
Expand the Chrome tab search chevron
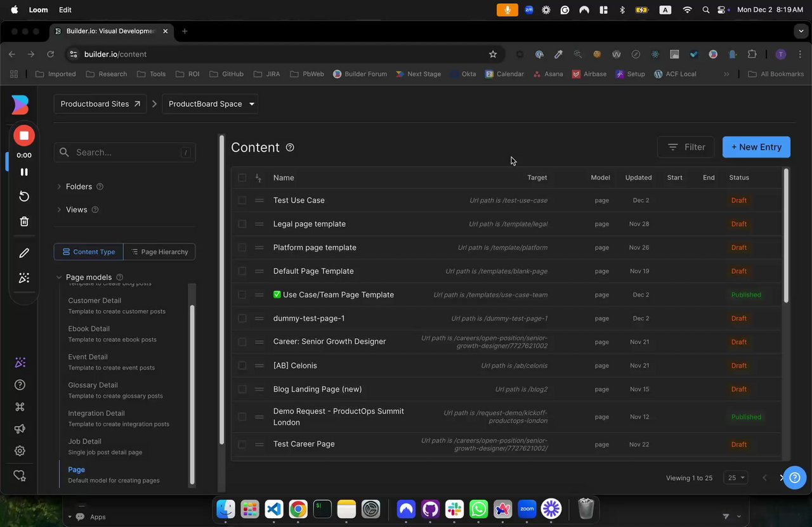(x=801, y=30)
